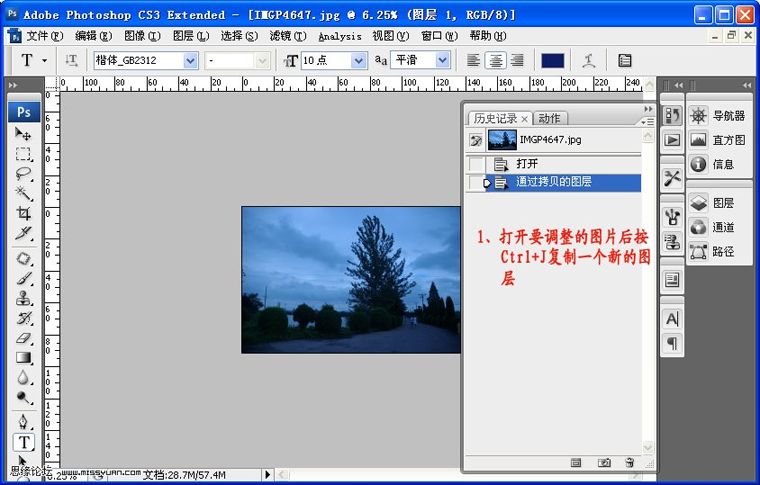760x485 pixels.
Task: Select the Move tool
Action: pyautogui.click(x=23, y=133)
